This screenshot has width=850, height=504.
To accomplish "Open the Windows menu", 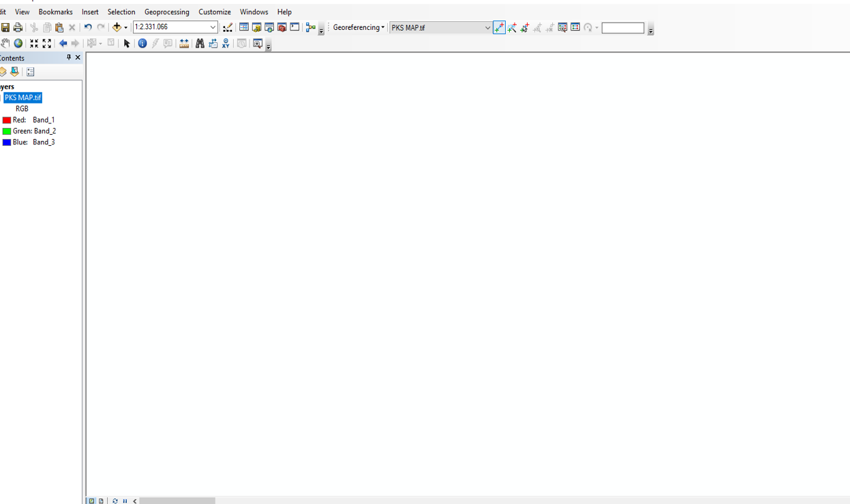I will [254, 12].
